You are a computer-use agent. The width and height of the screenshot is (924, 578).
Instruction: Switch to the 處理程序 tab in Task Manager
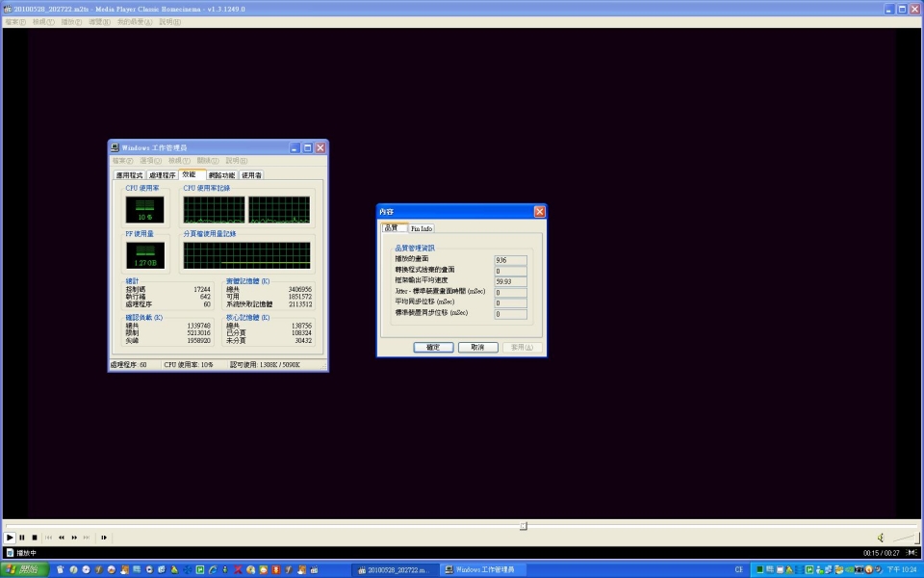click(x=162, y=175)
